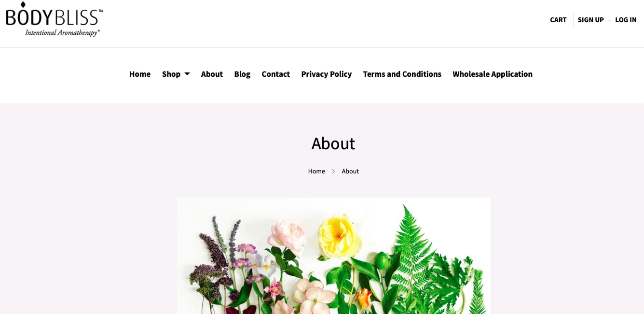The width and height of the screenshot is (644, 314).
Task: Open the Shop menu item
Action: [x=171, y=74]
